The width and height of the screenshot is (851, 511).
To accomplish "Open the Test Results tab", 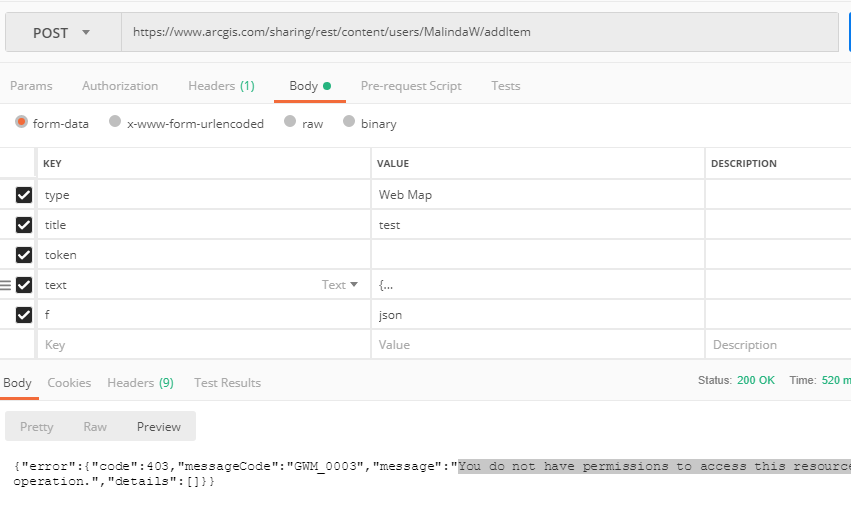I will (x=227, y=383).
